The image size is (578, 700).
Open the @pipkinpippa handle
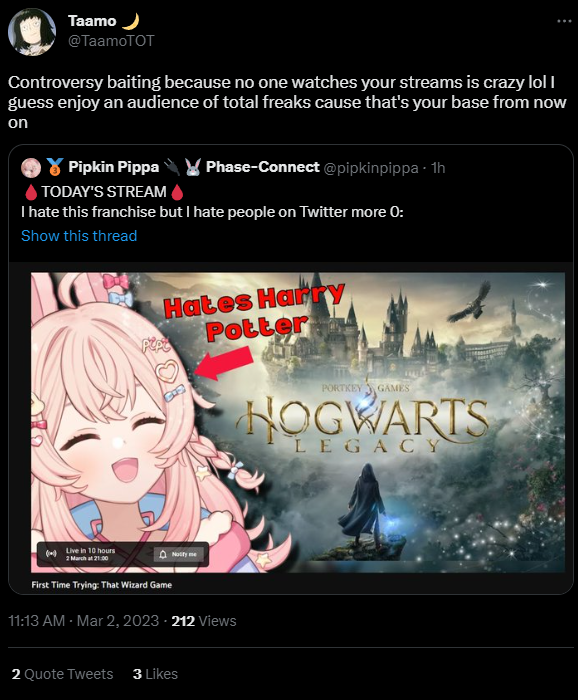[371, 168]
